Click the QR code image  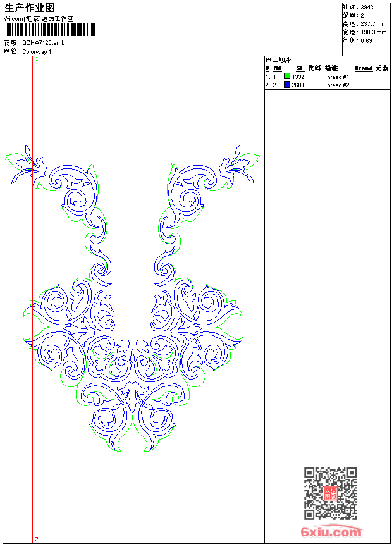[330, 493]
